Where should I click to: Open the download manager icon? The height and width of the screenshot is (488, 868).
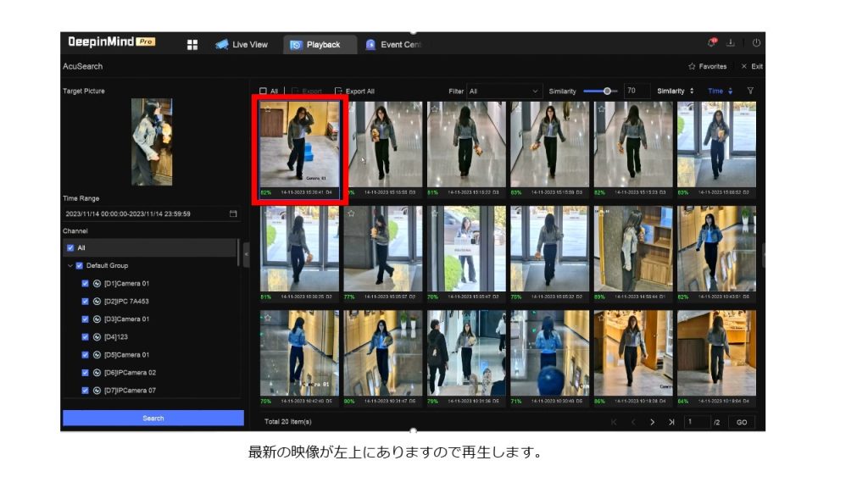[x=731, y=43]
